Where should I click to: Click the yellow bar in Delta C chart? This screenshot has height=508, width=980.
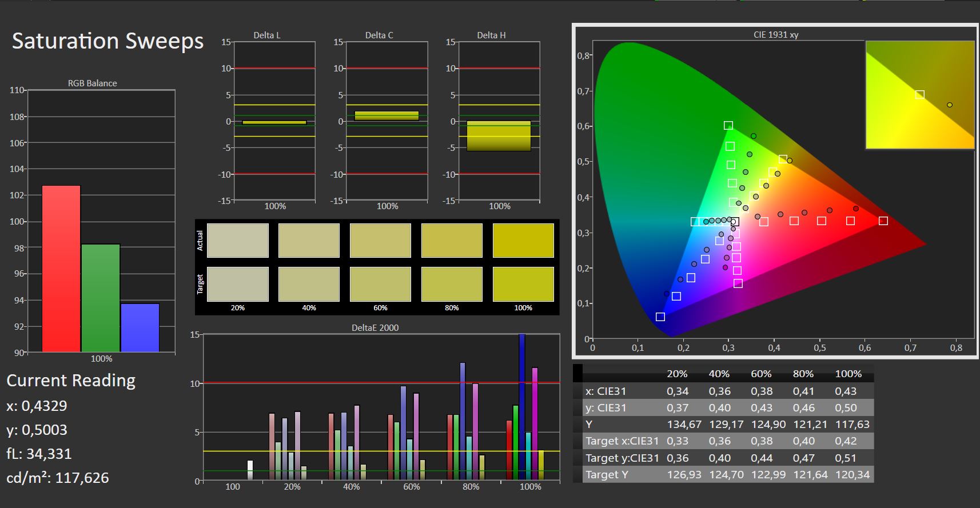pos(387,115)
